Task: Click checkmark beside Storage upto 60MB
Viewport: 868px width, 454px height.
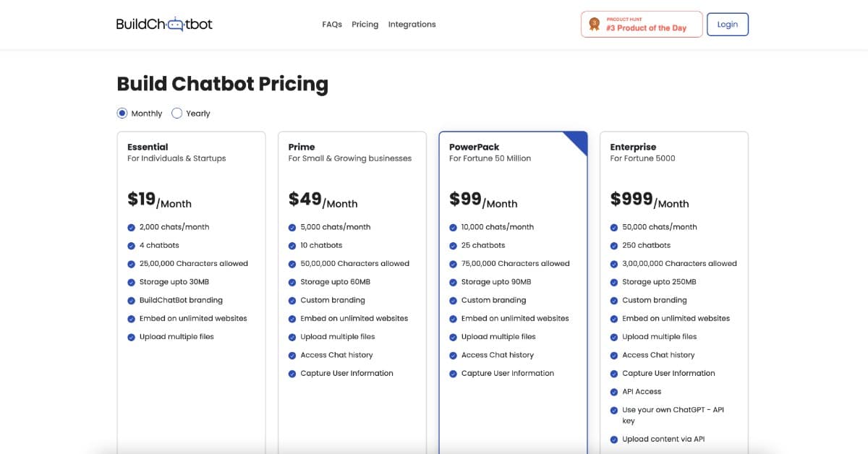Action: tap(292, 282)
